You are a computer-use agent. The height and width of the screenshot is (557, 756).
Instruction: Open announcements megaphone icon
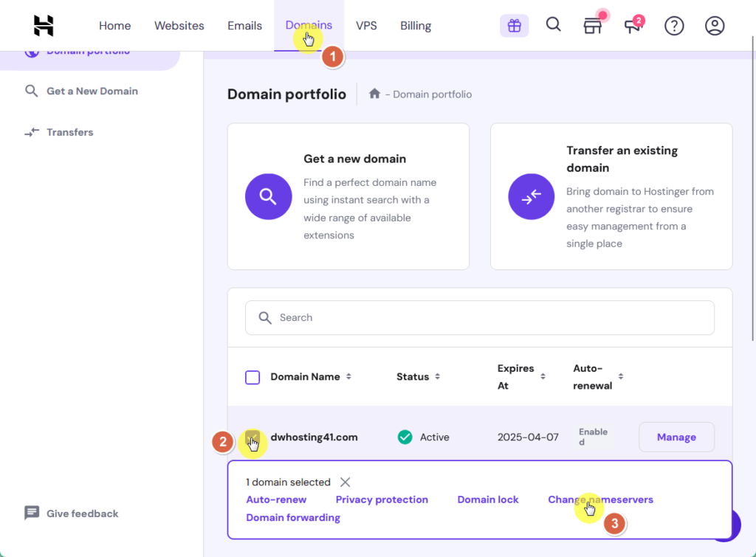[633, 26]
